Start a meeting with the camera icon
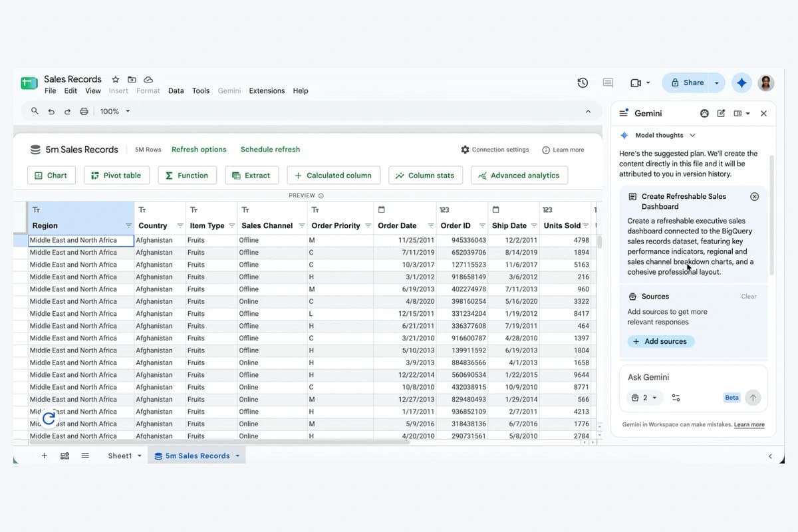This screenshot has width=798, height=532. point(636,83)
